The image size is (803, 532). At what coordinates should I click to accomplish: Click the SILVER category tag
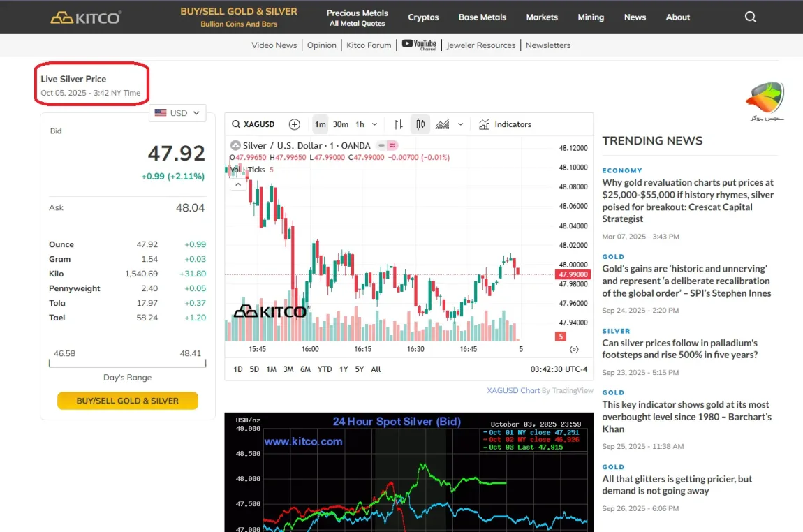pyautogui.click(x=616, y=332)
